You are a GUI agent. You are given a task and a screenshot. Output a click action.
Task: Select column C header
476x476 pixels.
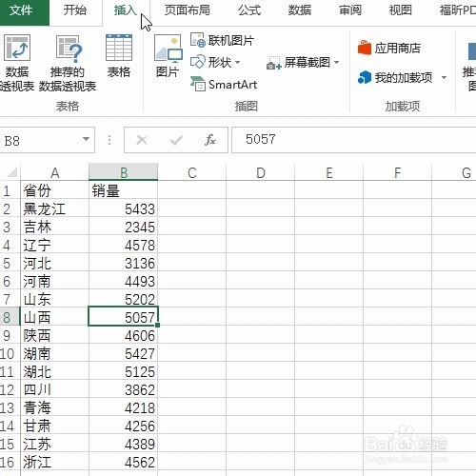(192, 172)
